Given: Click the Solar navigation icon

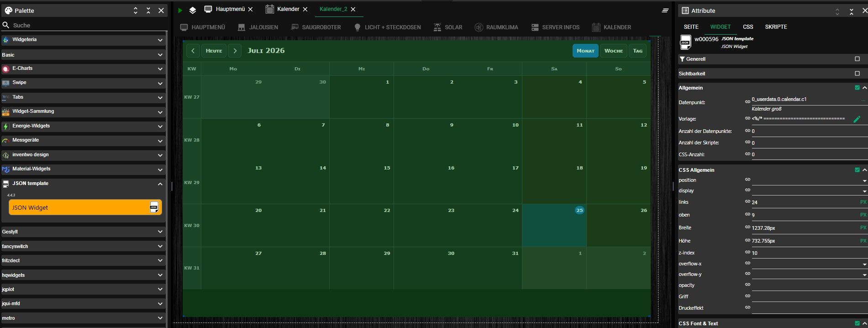Looking at the screenshot, I should 437,27.
